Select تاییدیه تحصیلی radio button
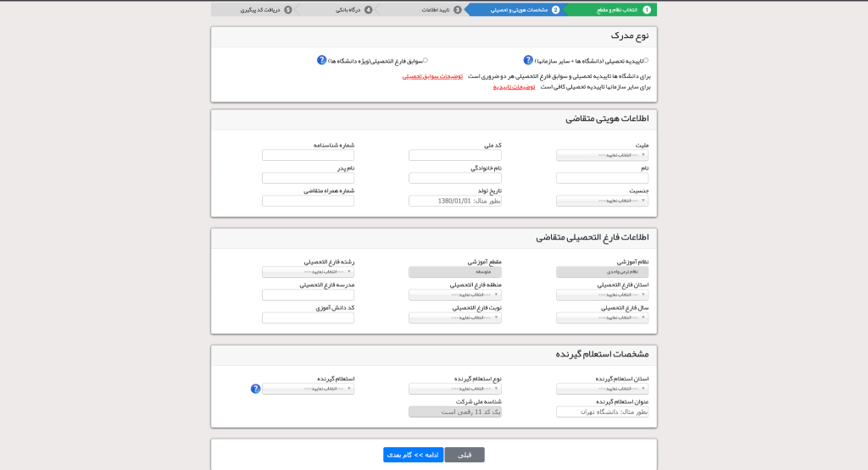Image resolution: width=868 pixels, height=470 pixels. (646, 61)
